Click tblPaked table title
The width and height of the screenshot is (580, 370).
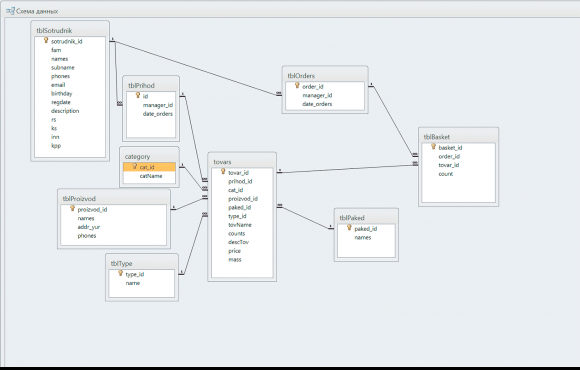tap(352, 218)
